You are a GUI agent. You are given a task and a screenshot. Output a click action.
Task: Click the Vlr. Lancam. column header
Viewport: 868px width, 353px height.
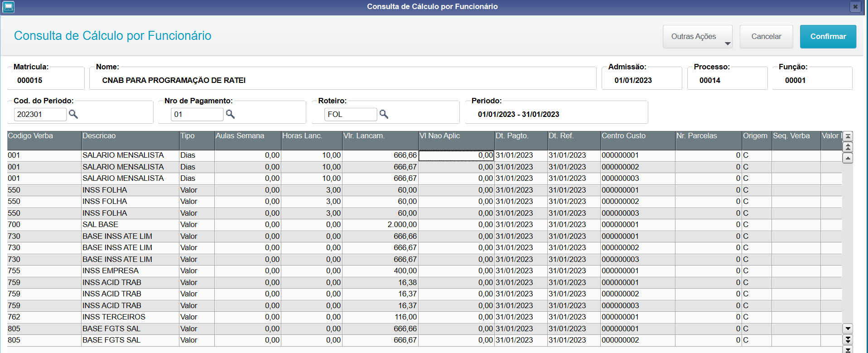(x=381, y=140)
